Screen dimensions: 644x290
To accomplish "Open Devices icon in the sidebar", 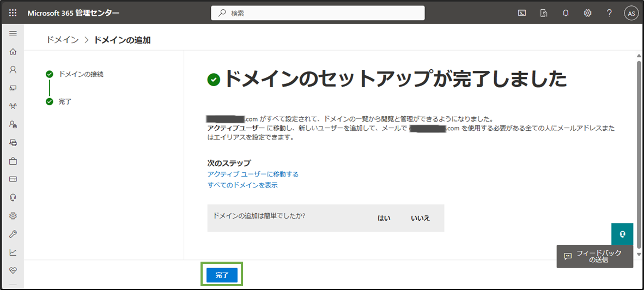I will pos(13,88).
